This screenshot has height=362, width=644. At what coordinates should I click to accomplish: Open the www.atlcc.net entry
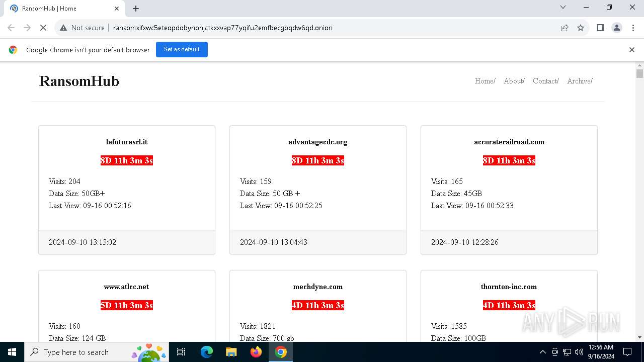(x=127, y=287)
